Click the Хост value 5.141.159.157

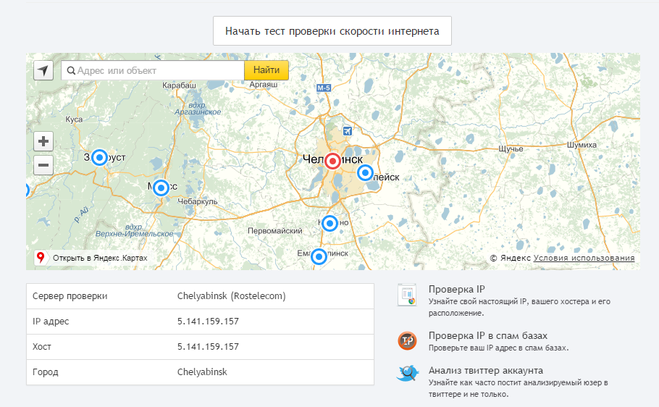[x=208, y=347]
